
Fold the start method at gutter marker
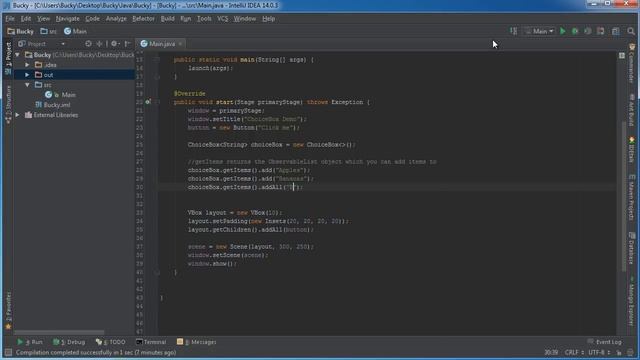[x=157, y=102]
